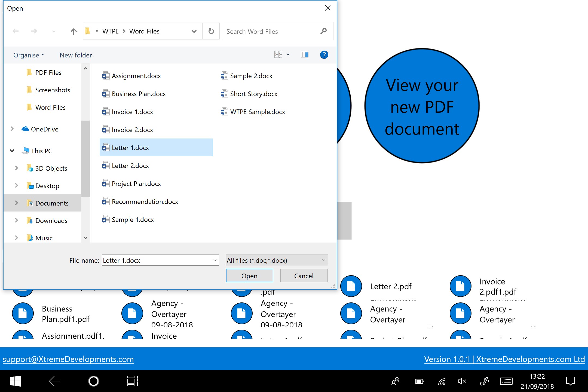Viewport: 588px width, 392px height.
Task: Open the change view options dropdown arrow
Action: click(288, 55)
